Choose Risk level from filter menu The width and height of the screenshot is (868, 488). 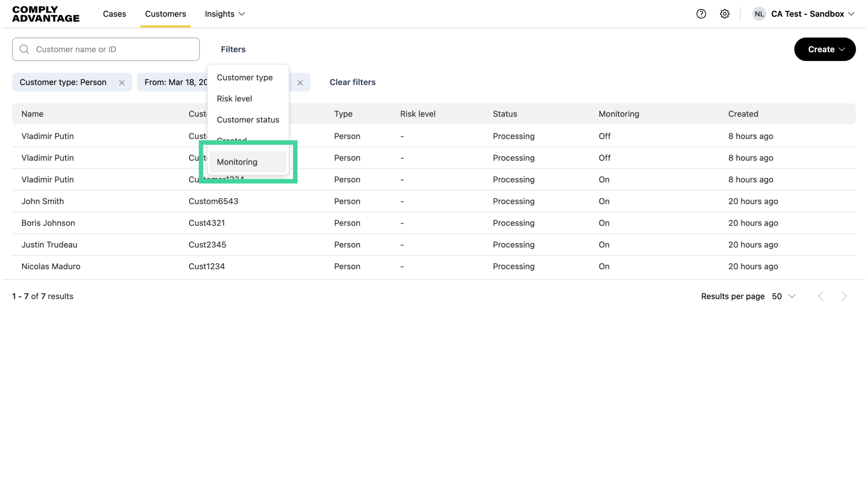coord(234,99)
